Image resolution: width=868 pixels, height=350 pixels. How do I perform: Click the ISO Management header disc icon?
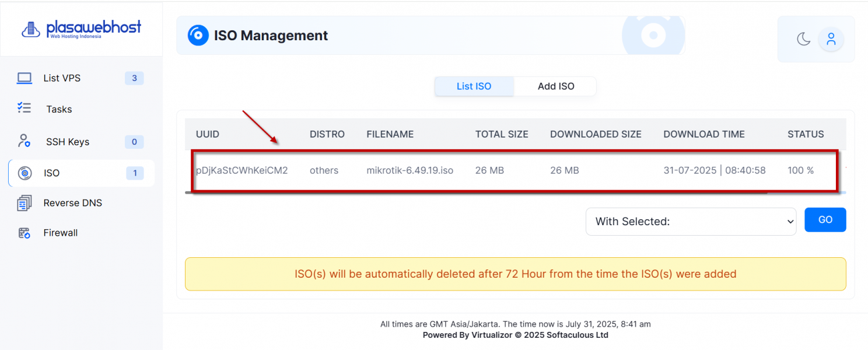[x=198, y=36]
